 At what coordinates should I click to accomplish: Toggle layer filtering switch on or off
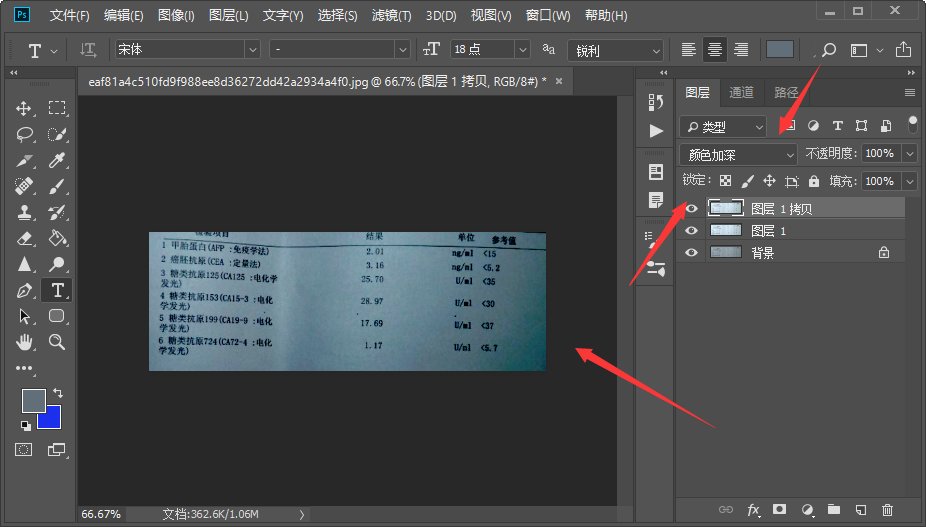912,125
